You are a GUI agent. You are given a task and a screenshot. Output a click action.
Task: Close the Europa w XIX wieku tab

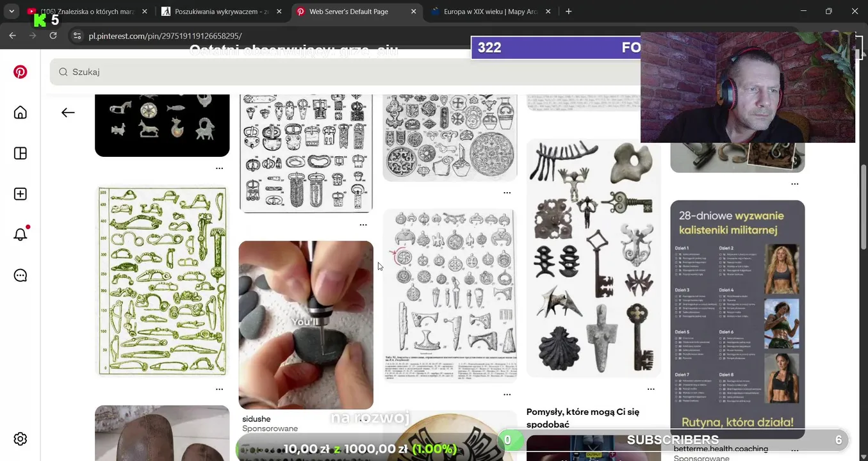(548, 12)
